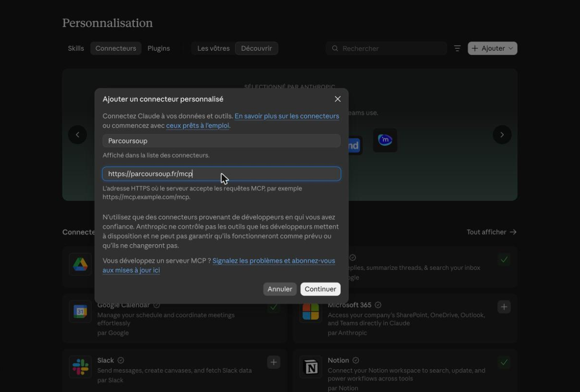Add the Slack connector with plus
The height and width of the screenshot is (392, 580).
pos(274,362)
